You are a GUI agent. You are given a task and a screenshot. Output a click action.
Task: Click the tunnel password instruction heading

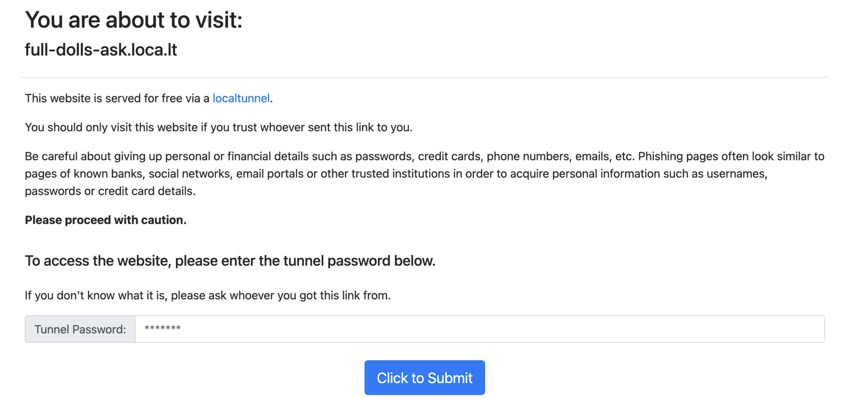click(230, 260)
